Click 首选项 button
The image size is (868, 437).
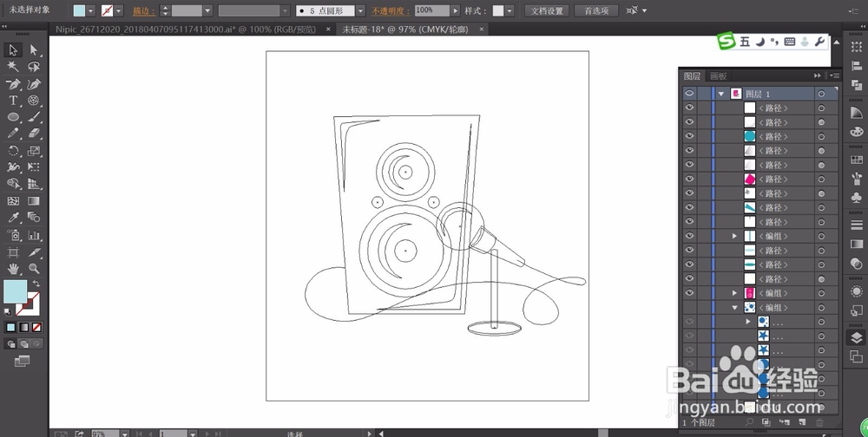[596, 10]
